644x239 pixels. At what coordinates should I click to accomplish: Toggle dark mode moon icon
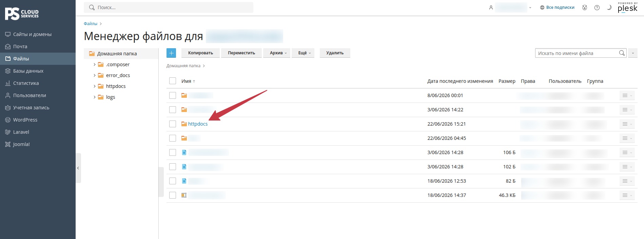609,7
